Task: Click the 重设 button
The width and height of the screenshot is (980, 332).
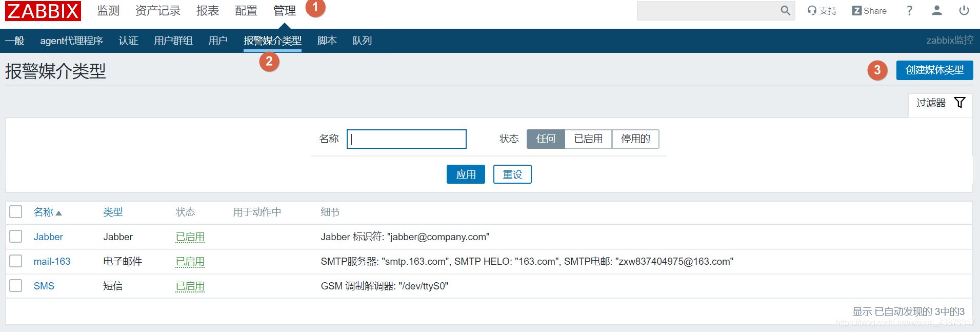Action: pos(512,174)
